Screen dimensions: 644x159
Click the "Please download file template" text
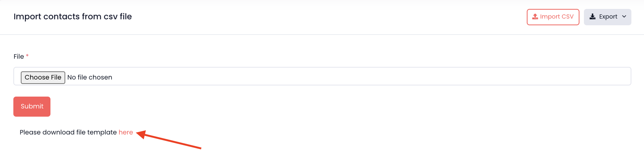coord(68,132)
